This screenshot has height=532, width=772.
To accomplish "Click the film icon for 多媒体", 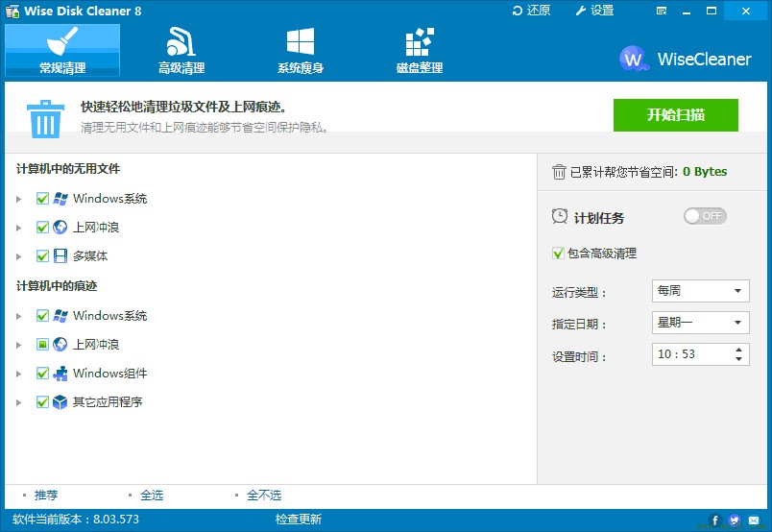I will (x=60, y=255).
